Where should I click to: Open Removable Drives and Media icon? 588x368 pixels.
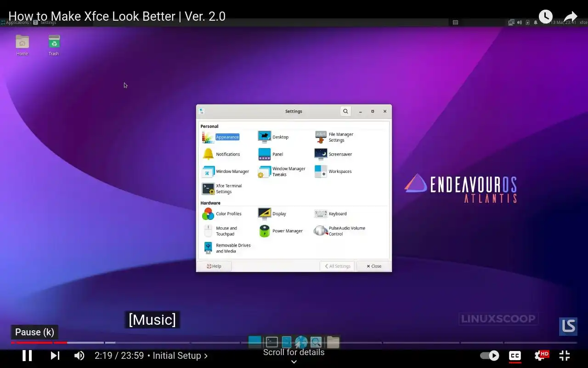208,248
